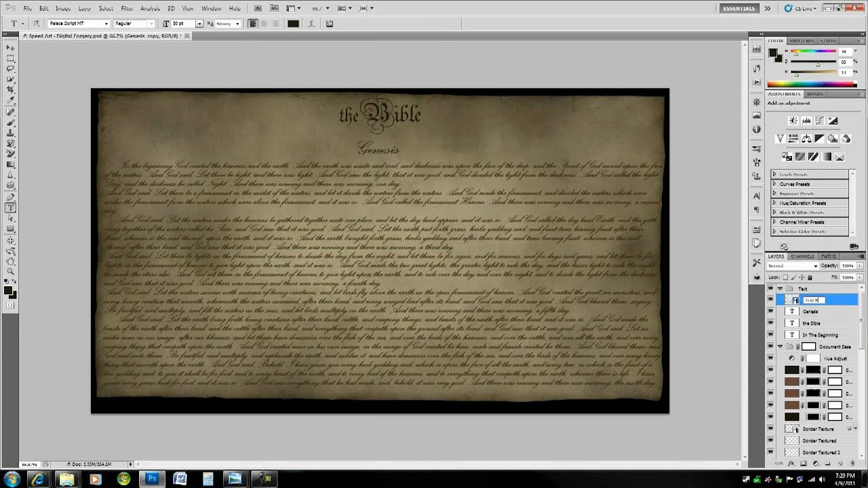
Task: Click left align text icon
Action: (x=253, y=24)
